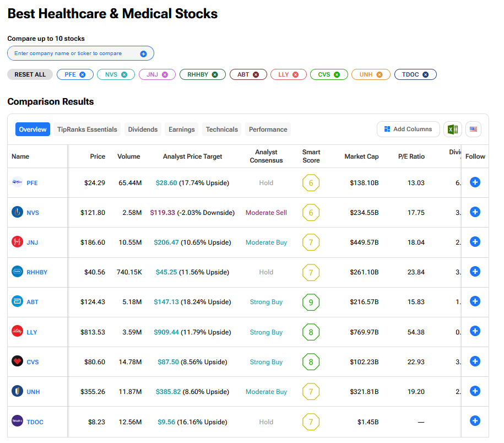
Task: Open the NVS ticker link
Action: (x=32, y=213)
